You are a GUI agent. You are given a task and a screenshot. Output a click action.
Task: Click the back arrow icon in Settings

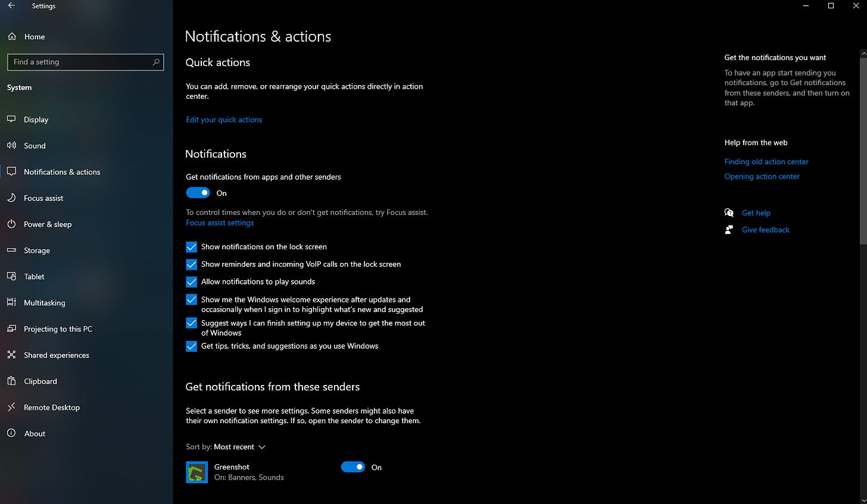pos(11,5)
